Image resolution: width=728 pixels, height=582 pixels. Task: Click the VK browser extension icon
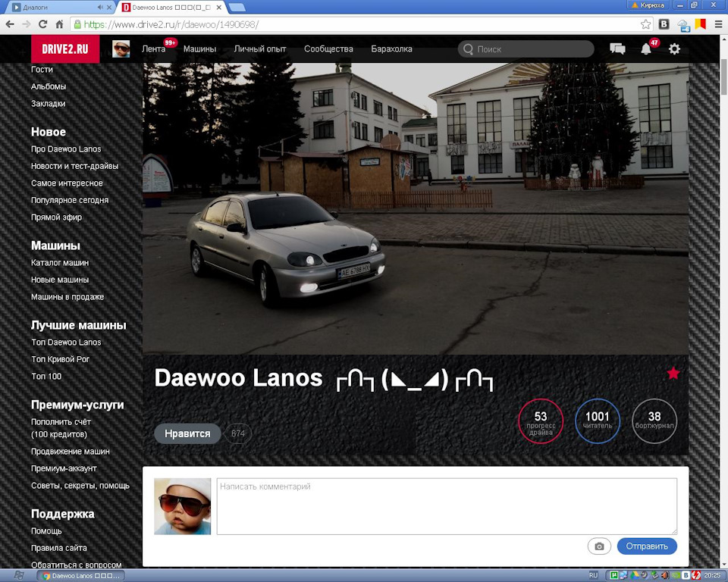[664, 24]
